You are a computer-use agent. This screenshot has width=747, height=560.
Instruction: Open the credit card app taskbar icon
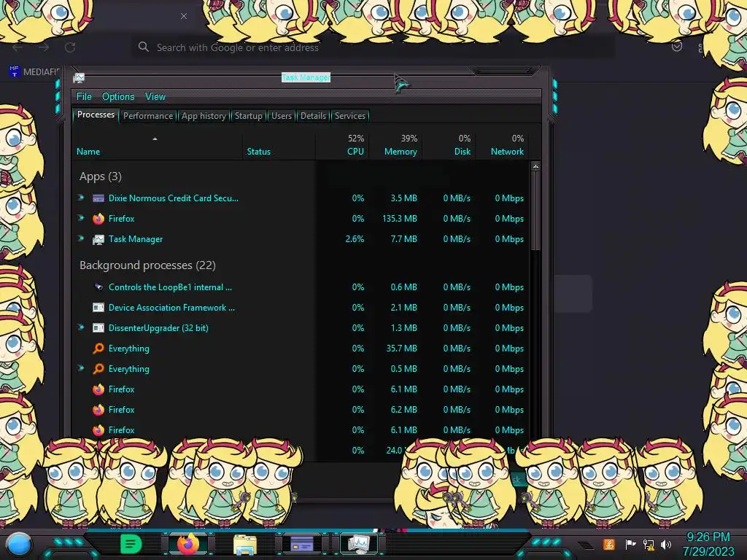(x=302, y=544)
